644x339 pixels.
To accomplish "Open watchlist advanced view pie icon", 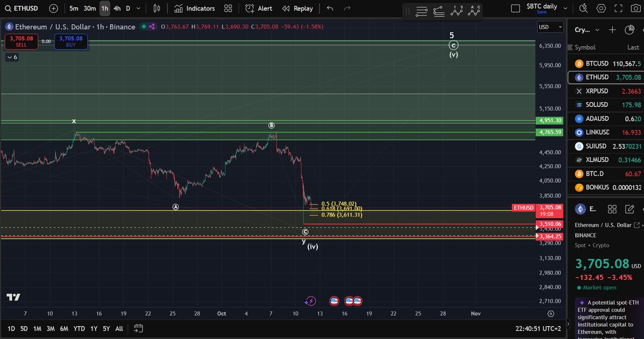I will point(629,30).
